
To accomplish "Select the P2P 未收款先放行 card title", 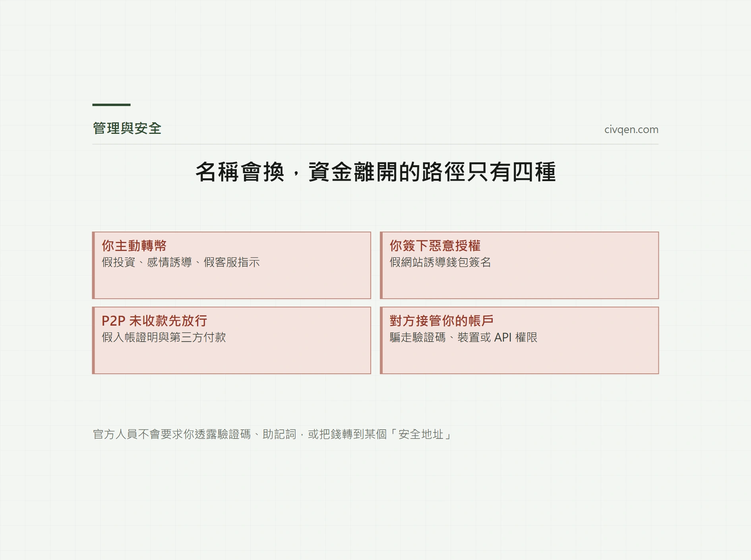I will (155, 321).
